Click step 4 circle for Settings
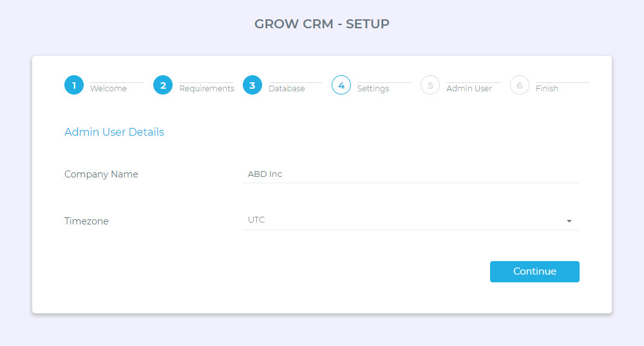 point(341,86)
